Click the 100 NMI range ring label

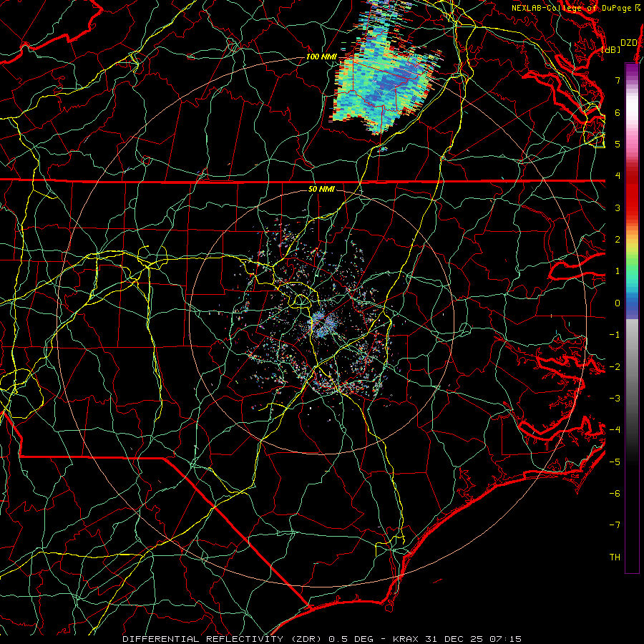tap(321, 57)
